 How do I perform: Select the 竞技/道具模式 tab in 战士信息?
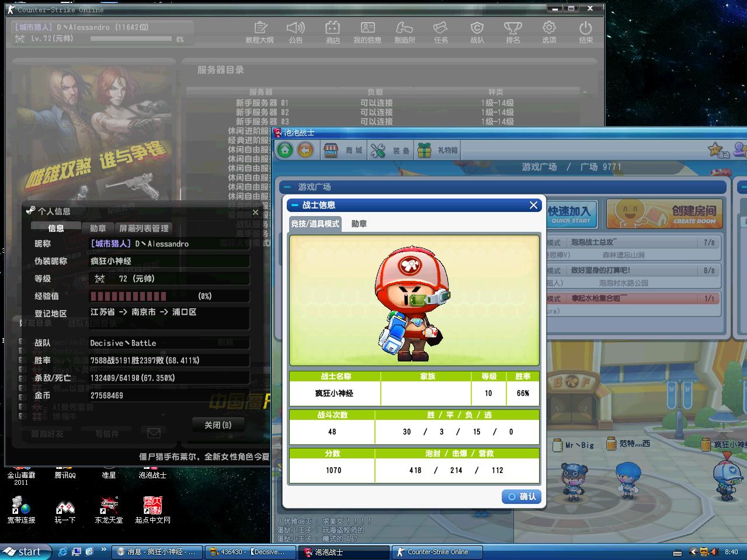[x=315, y=224]
